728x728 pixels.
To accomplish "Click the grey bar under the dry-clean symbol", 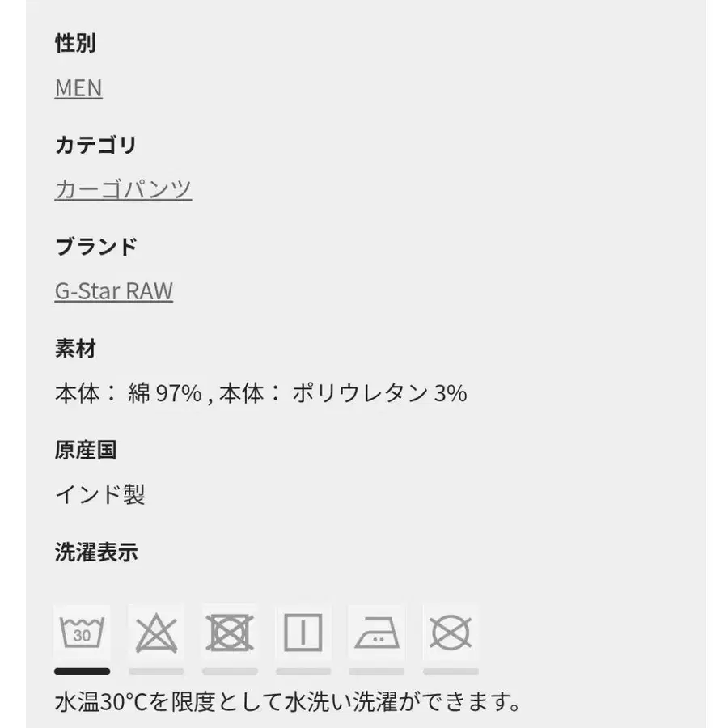I will [x=451, y=671].
